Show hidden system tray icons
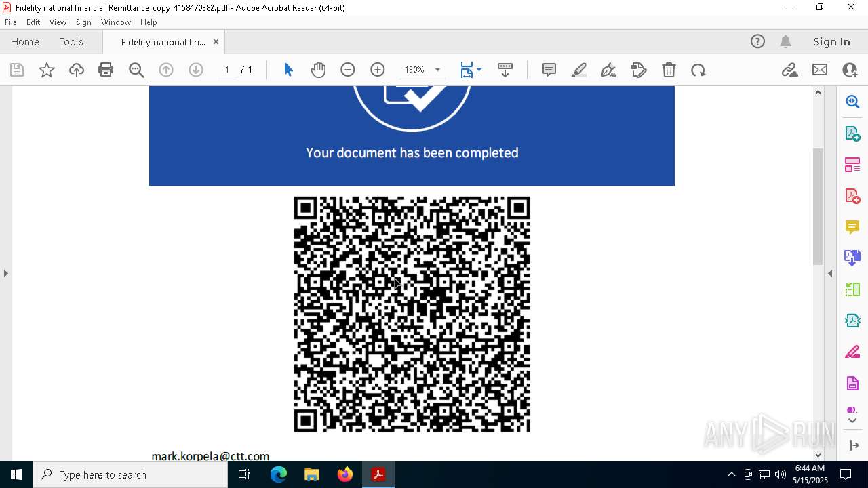Screen dimensions: 868x488 click(x=731, y=474)
